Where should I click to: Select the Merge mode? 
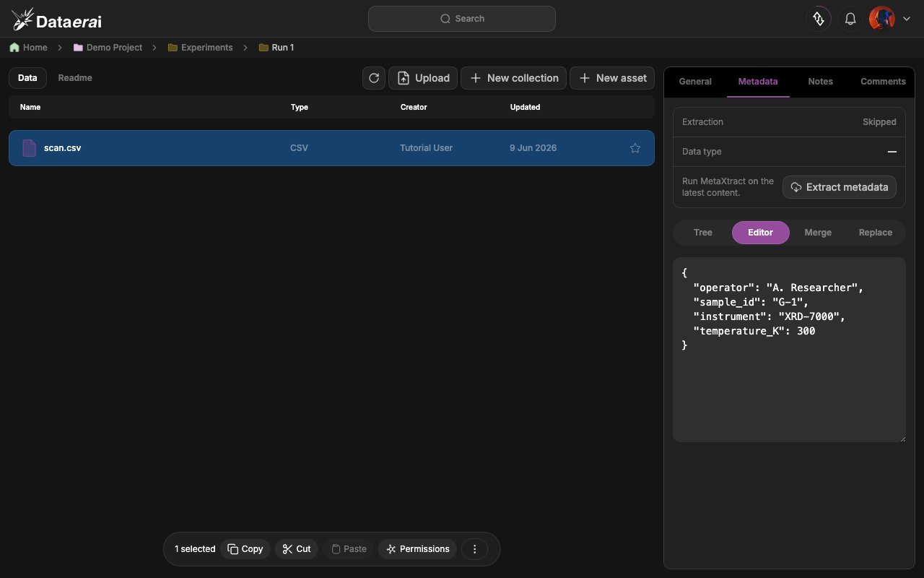pyautogui.click(x=818, y=233)
